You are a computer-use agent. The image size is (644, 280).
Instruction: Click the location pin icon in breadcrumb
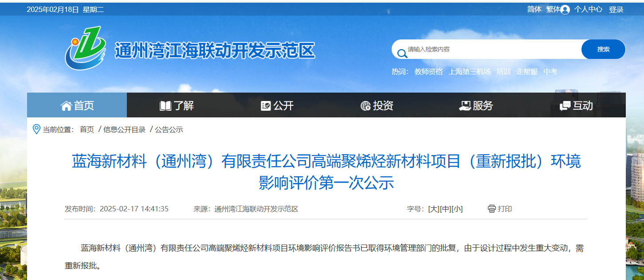pos(37,129)
